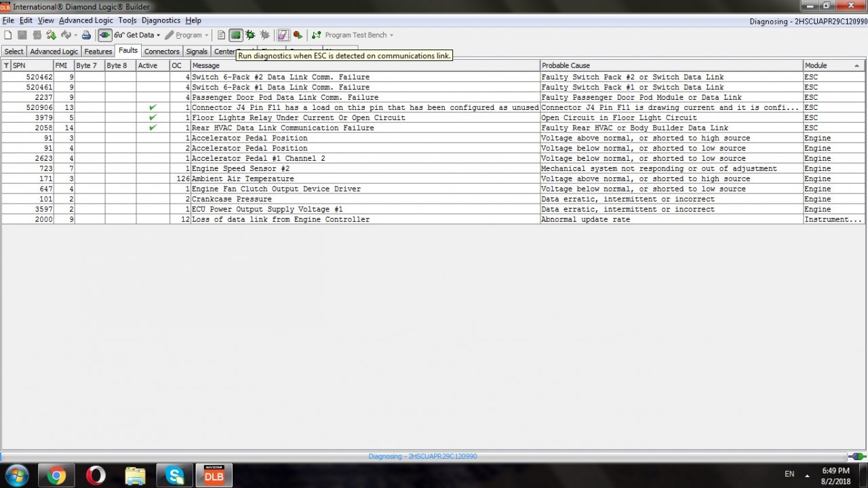Click the filter T icon in table header
Viewport: 868px width, 488px height.
6,66
